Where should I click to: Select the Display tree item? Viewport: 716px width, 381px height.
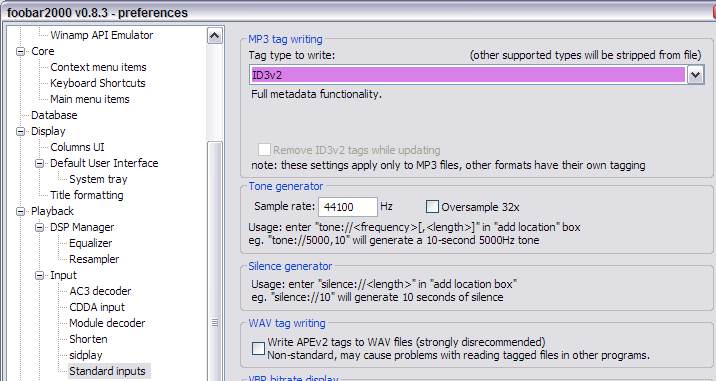48,131
